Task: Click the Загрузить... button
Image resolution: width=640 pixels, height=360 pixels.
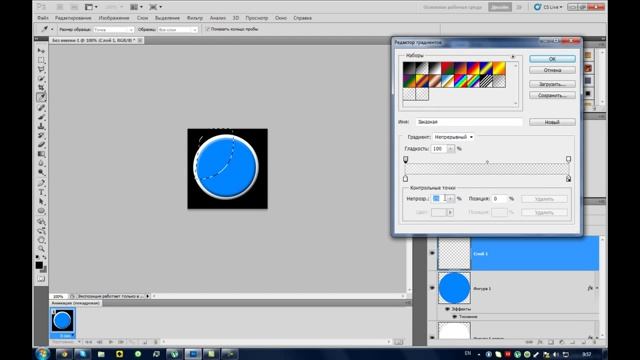Action: click(552, 84)
